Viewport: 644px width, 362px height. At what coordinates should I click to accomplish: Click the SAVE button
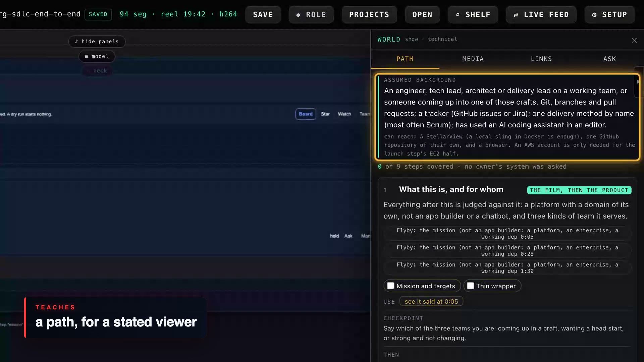(x=263, y=15)
